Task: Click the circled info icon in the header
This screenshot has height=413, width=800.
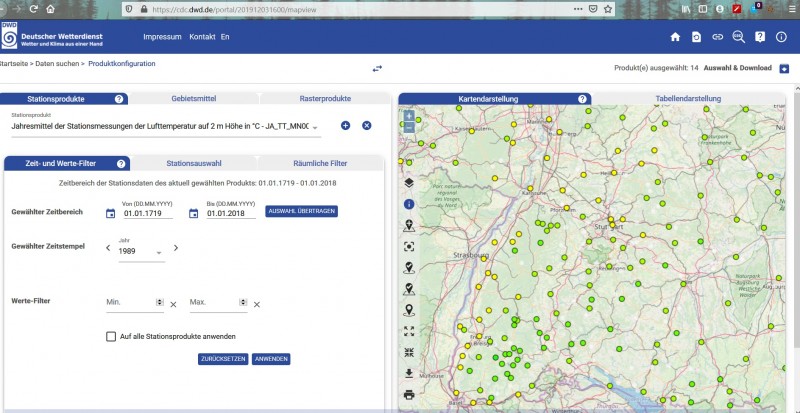Action: pos(781,37)
